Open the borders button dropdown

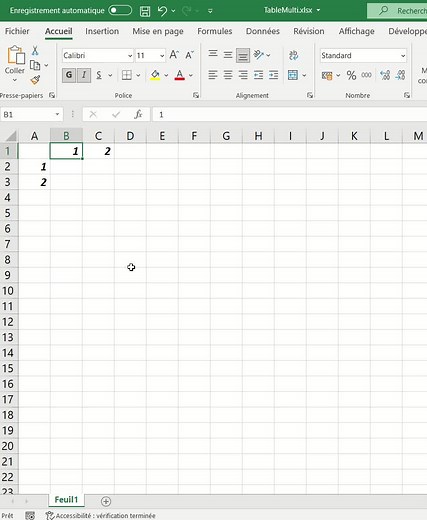point(138,75)
